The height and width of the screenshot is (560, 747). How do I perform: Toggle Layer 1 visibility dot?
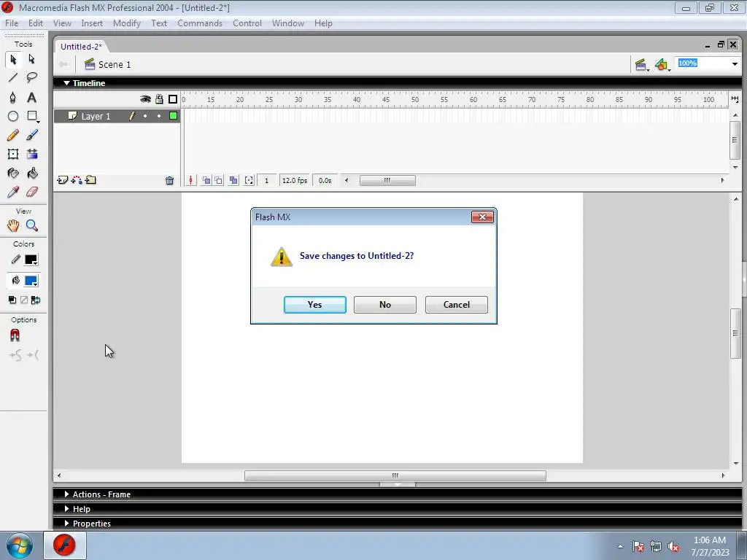145,116
